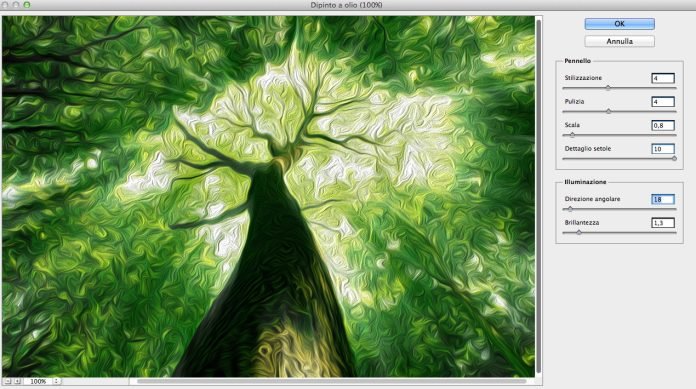
Task: Click the Dettaglio setole label
Action: (x=587, y=148)
